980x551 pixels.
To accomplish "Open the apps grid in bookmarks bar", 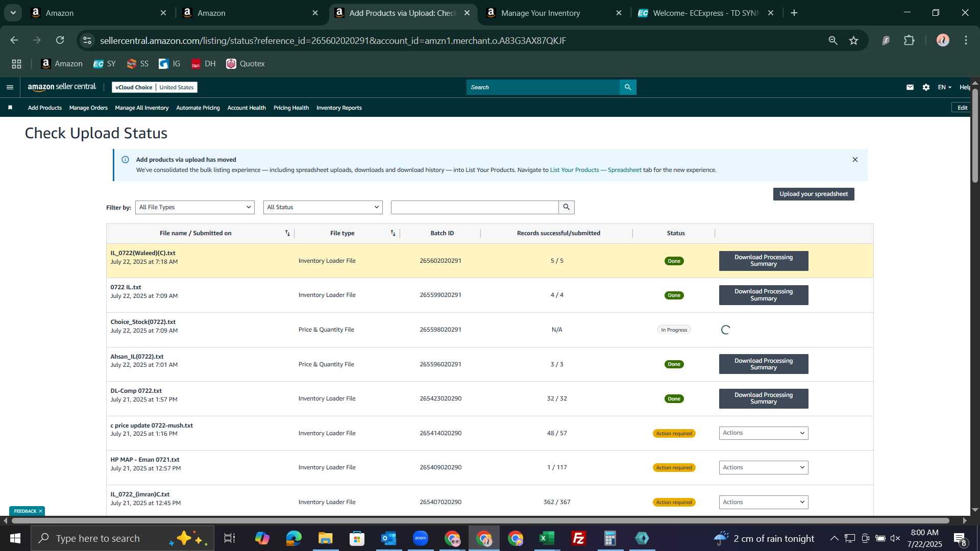I will click(16, 64).
